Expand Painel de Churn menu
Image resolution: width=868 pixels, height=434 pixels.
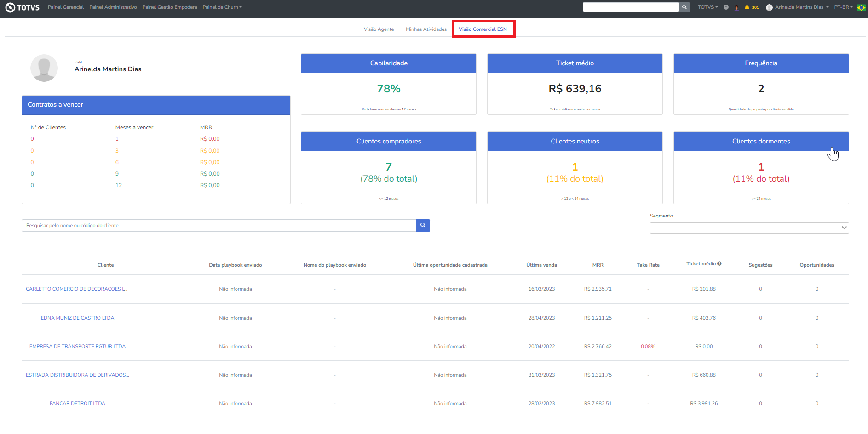point(222,7)
